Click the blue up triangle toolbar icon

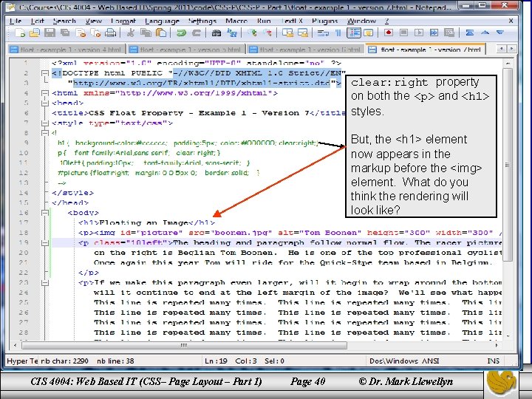pos(485,33)
